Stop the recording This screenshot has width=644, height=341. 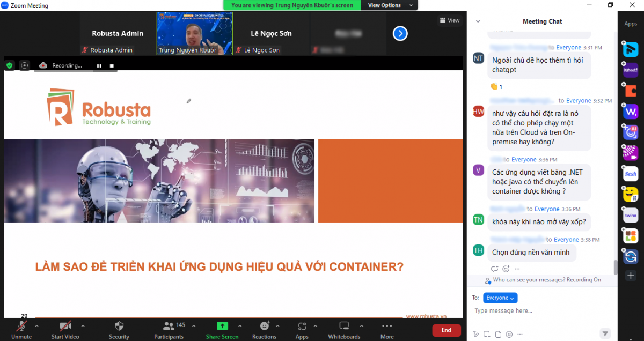click(x=112, y=65)
